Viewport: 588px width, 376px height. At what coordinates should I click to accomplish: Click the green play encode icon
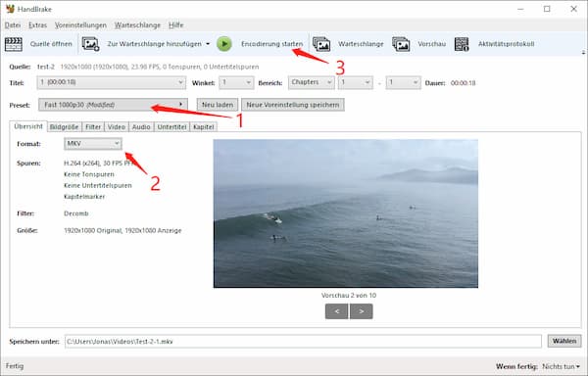pyautogui.click(x=224, y=44)
